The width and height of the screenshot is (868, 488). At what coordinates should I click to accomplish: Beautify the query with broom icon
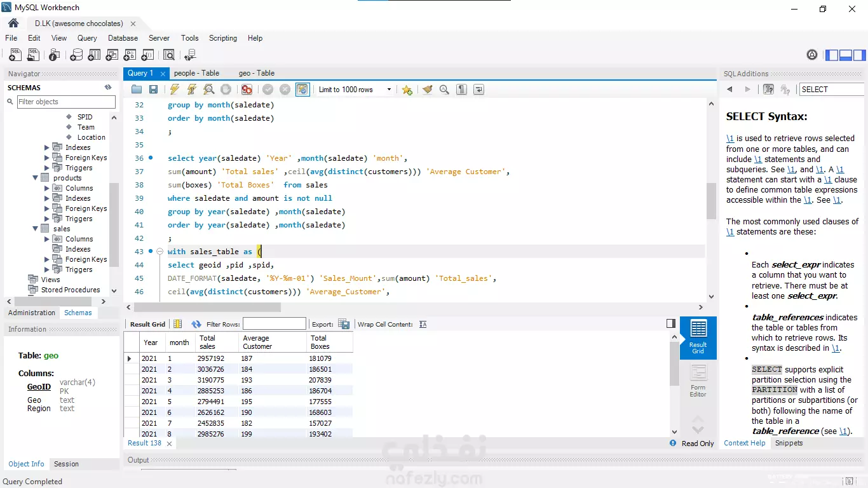(x=428, y=90)
